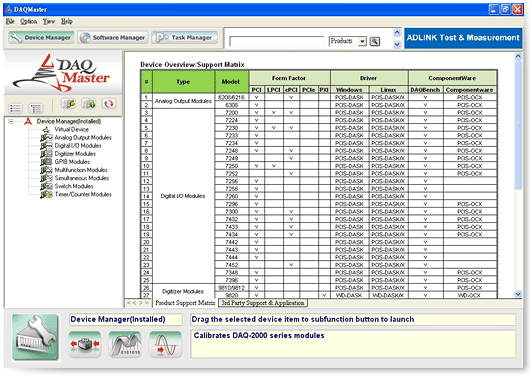Select Digital I/O Modules tree label
This screenshot has width=532, height=376.
click(x=78, y=146)
